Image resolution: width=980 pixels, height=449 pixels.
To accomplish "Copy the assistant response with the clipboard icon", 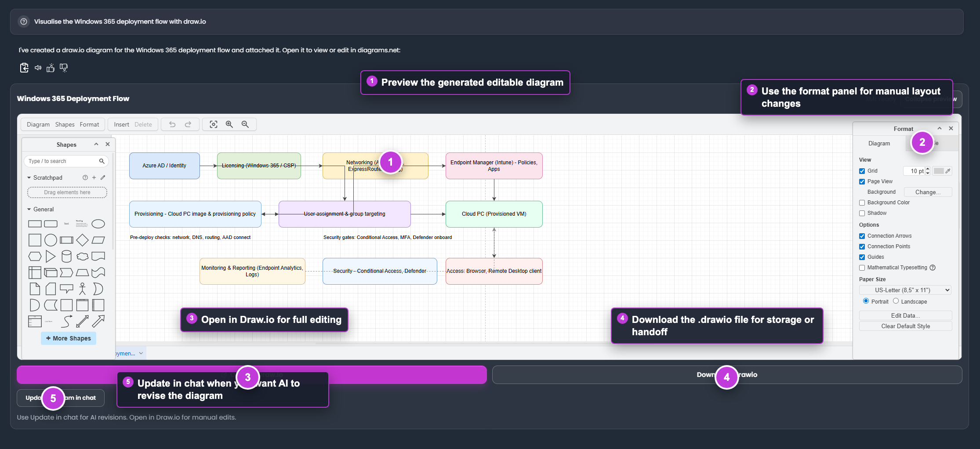I will coord(24,68).
